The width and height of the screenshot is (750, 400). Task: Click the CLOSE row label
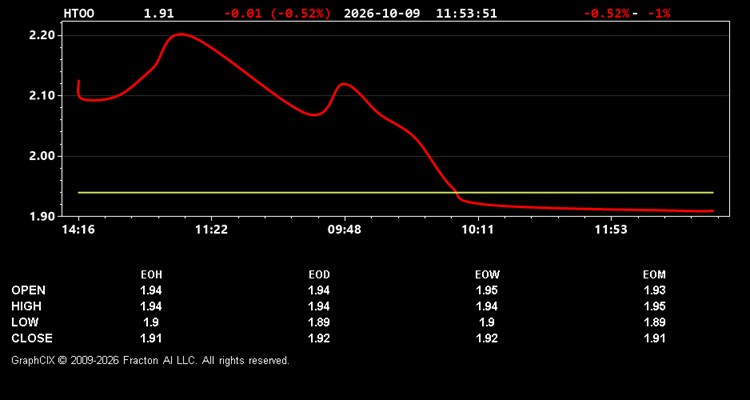[x=32, y=338]
